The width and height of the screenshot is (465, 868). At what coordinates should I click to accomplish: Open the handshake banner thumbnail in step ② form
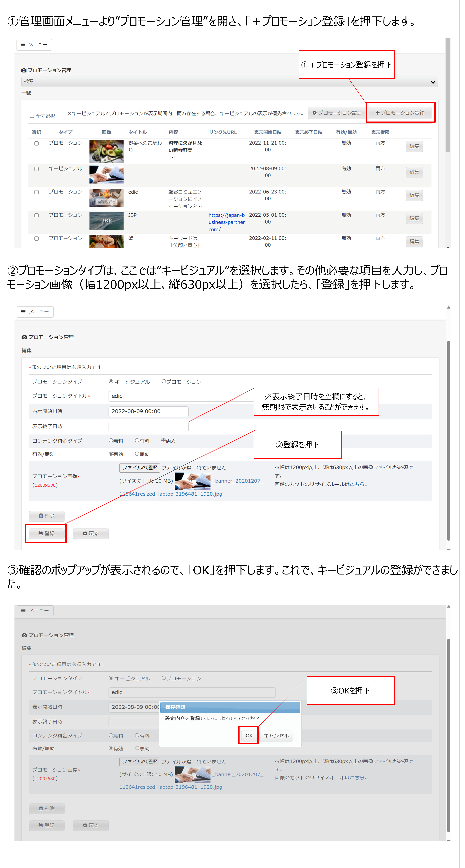pos(193,481)
